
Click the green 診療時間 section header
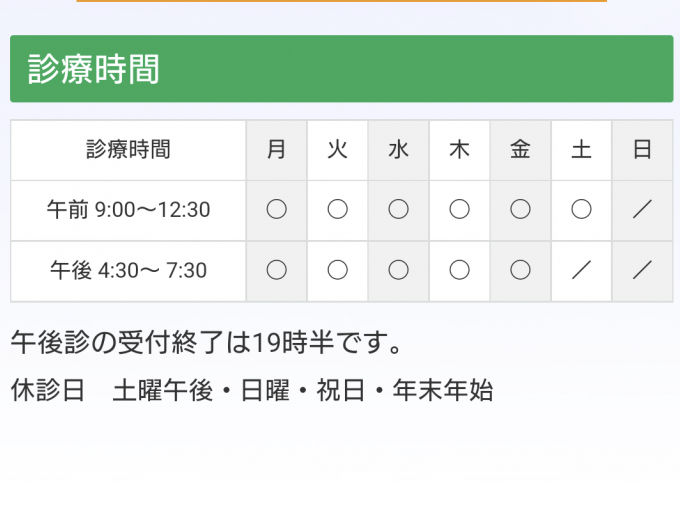(x=340, y=69)
